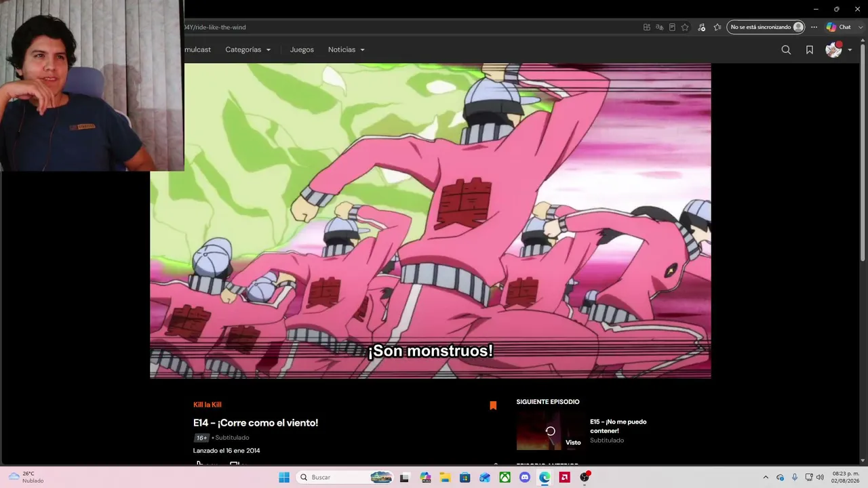Click the video player showing ¡Son monstruos!

pyautogui.click(x=430, y=221)
